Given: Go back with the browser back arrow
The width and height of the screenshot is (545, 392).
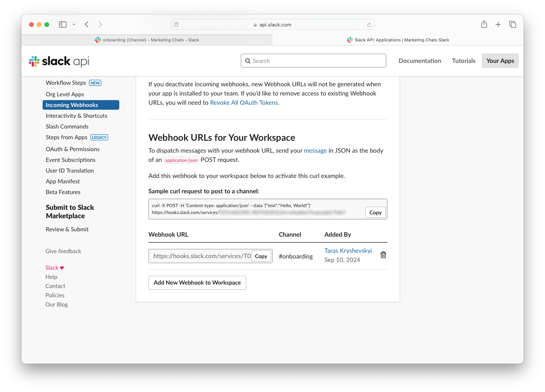Looking at the screenshot, I should pyautogui.click(x=87, y=25).
